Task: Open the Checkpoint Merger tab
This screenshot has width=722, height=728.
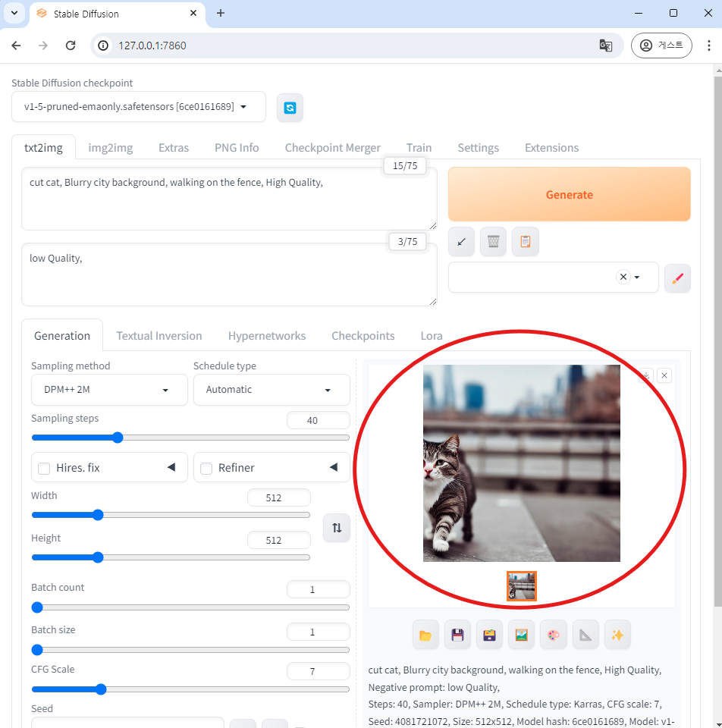Action: coord(332,148)
